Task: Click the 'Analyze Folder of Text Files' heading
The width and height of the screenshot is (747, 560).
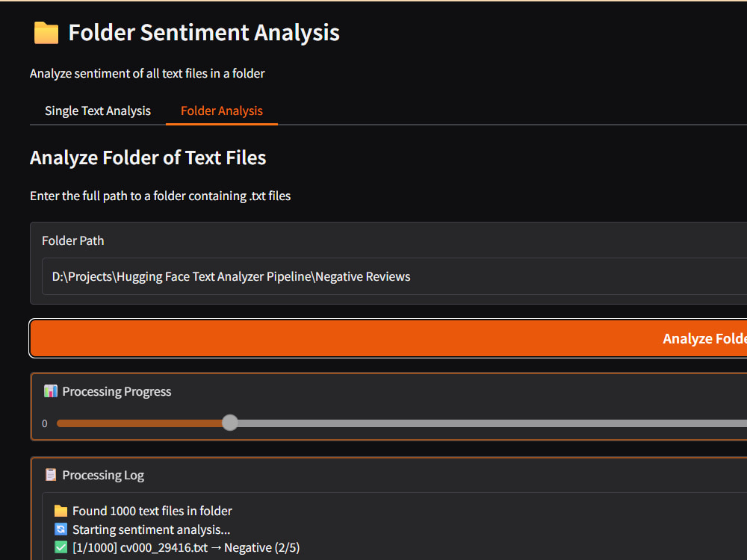Action: (148, 158)
